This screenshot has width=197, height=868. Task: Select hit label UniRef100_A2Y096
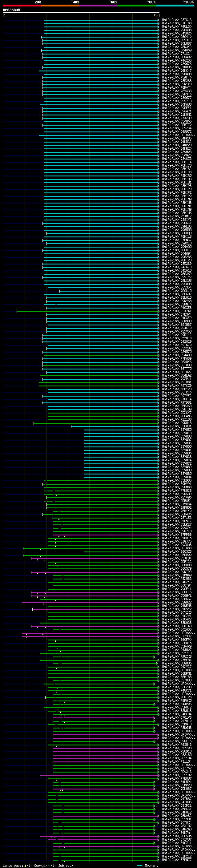point(177,497)
